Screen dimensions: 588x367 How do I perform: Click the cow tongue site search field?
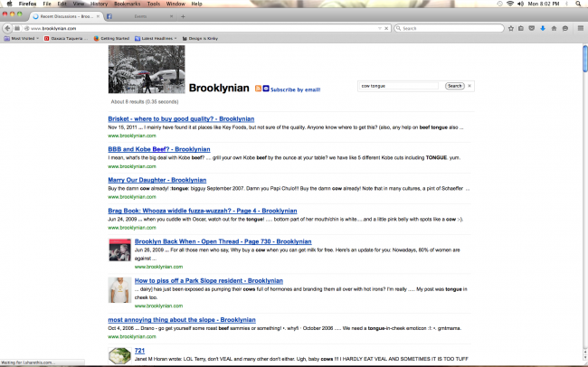(x=399, y=86)
